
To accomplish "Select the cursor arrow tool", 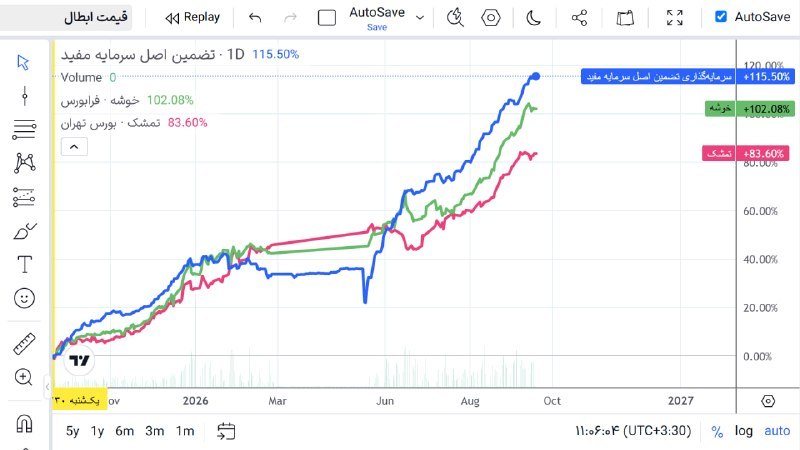I will pos(23,62).
